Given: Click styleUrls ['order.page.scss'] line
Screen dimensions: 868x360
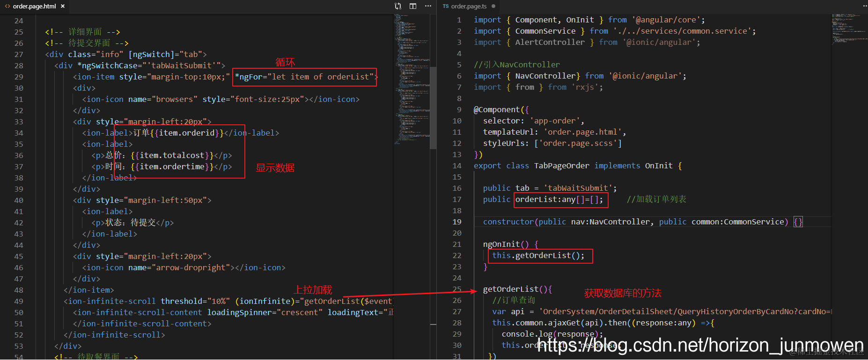Looking at the screenshot, I should pyautogui.click(x=552, y=143).
